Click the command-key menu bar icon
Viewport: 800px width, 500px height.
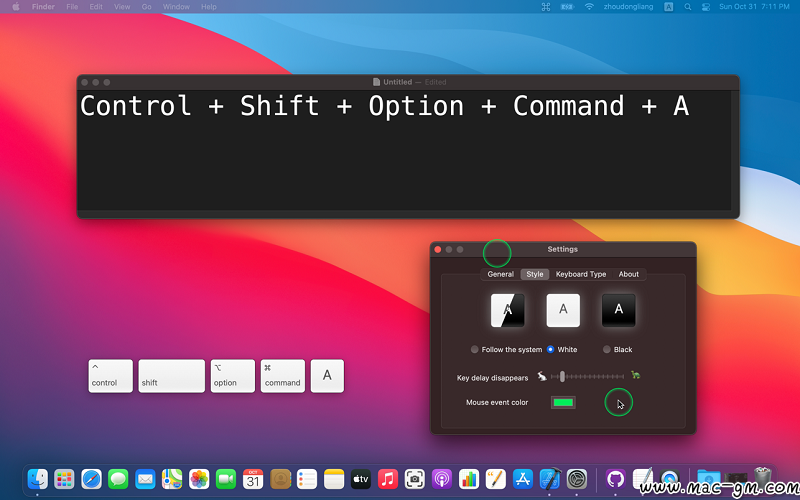545,7
